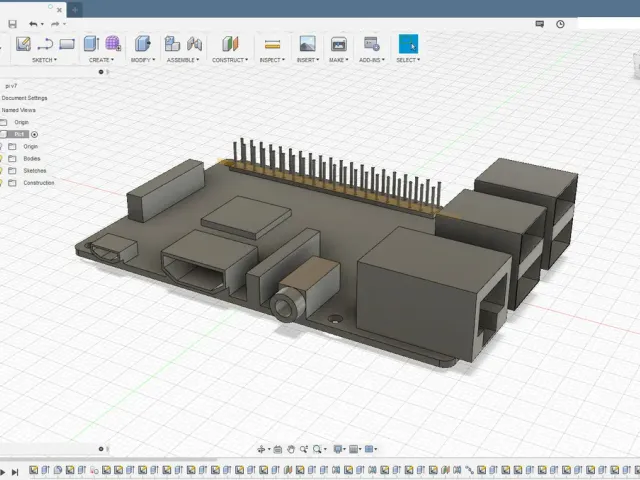640x480 pixels.
Task: Collapse the browser panel via dot handle
Action: click(101, 72)
